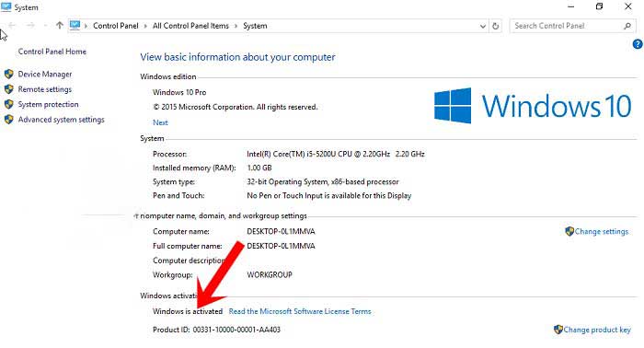Open Remote settings link

(x=45, y=89)
